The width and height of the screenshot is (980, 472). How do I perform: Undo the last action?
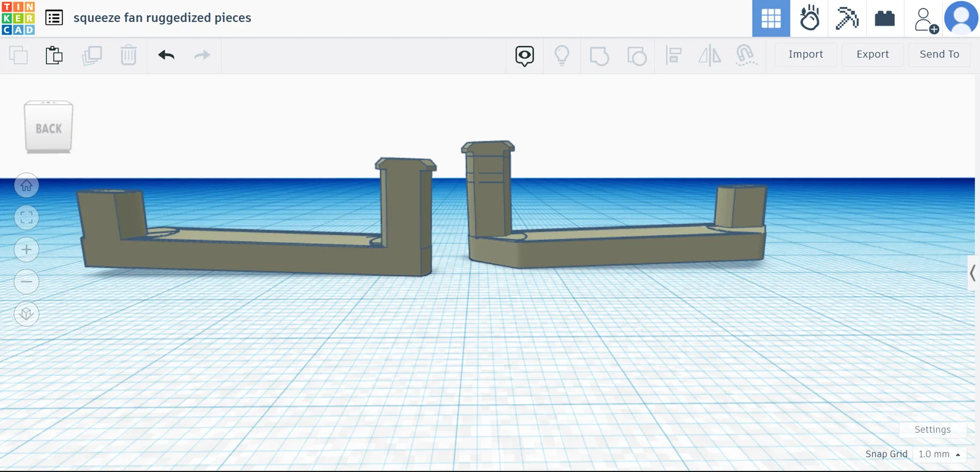point(166,55)
